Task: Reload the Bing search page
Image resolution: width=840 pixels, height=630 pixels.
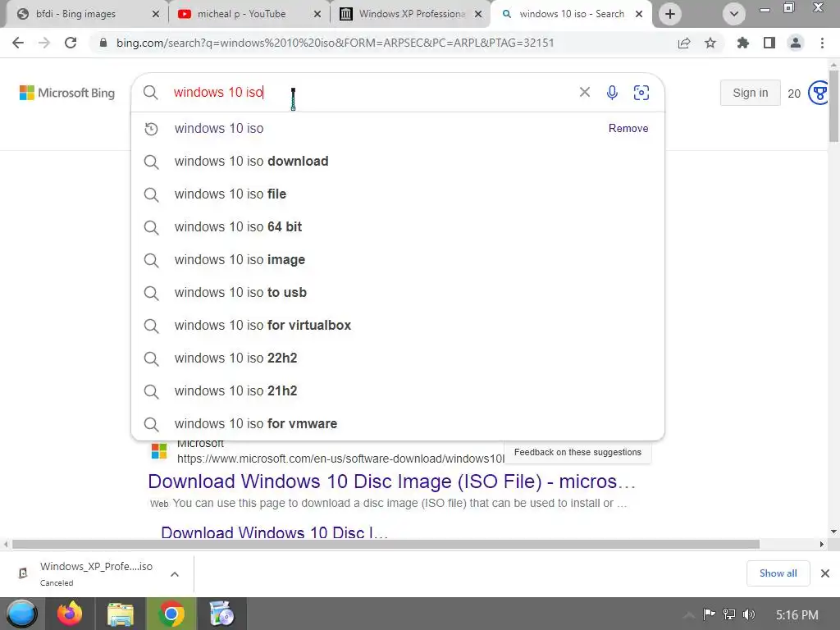Action: click(71, 43)
